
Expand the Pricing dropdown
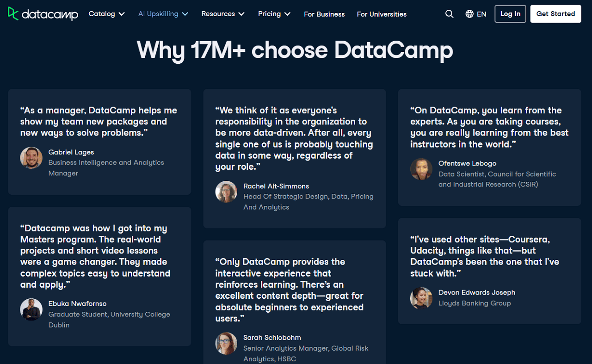pos(274,14)
